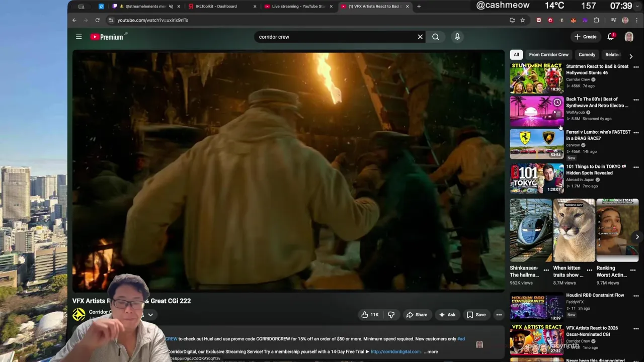The width and height of the screenshot is (644, 362).
Task: Click the Ask AI button
Action: [x=447, y=315]
